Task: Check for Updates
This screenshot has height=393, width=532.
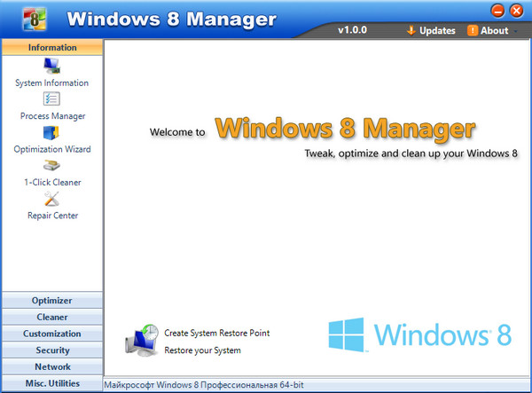Action: click(431, 30)
